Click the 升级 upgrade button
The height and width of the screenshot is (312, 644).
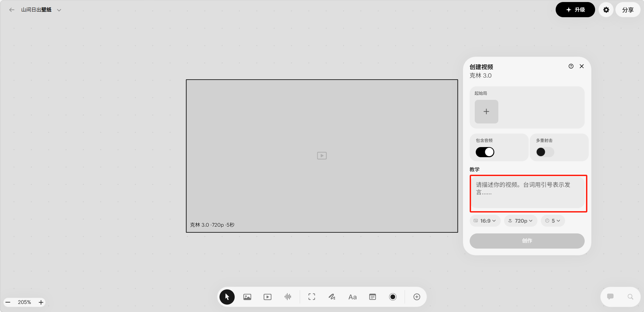(x=575, y=10)
